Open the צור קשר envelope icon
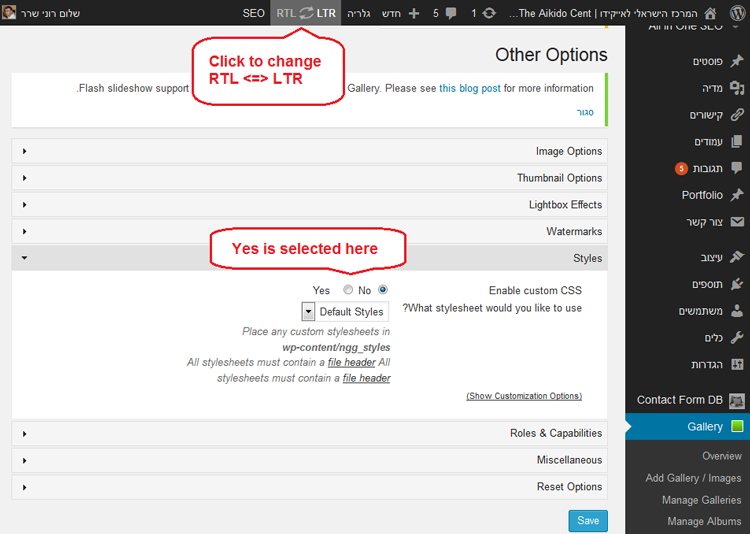The image size is (750, 534). 737,222
